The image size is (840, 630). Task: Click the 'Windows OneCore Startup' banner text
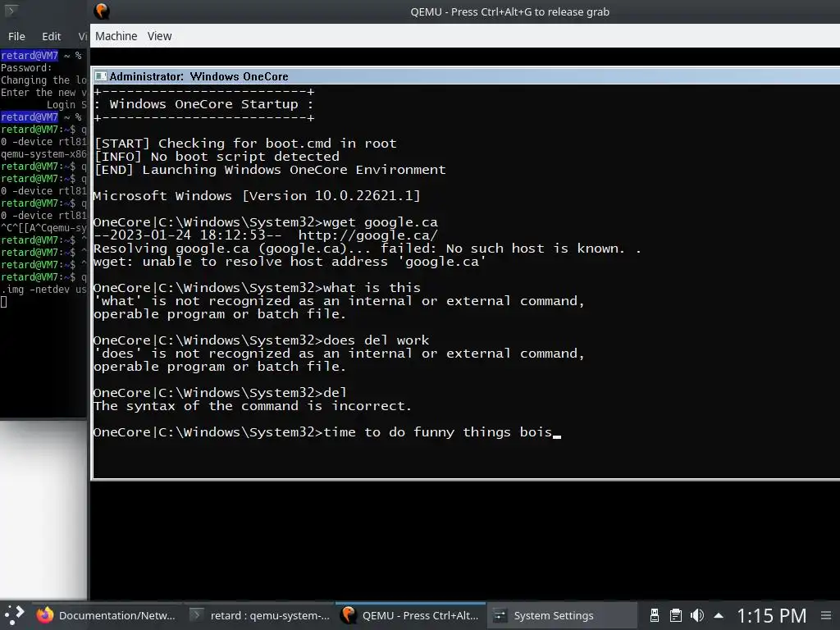[203, 104]
